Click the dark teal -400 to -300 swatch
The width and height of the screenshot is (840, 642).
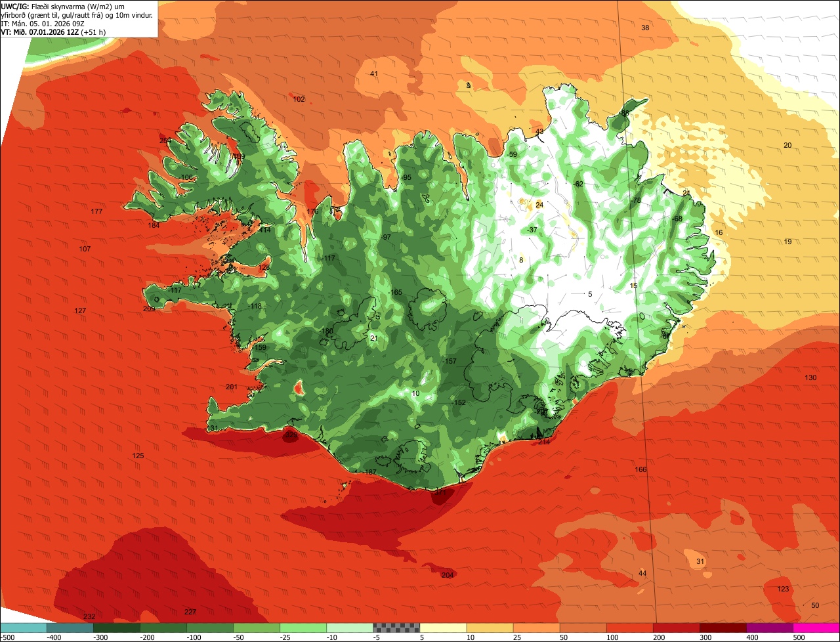coord(70,628)
